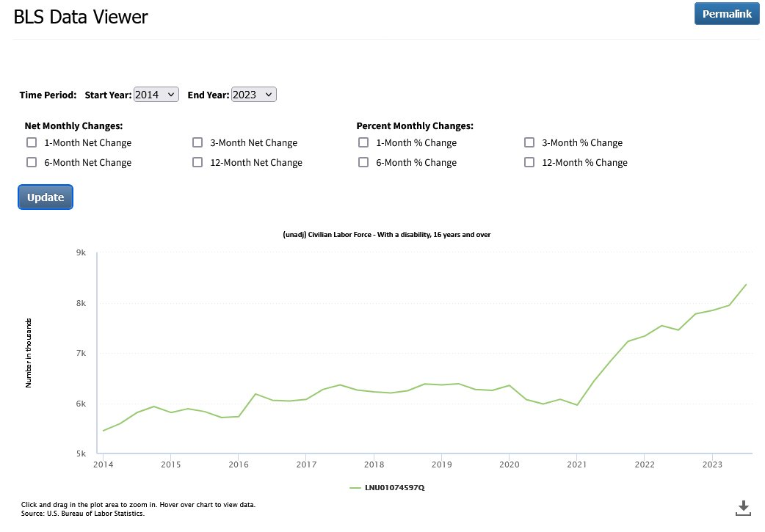The width and height of the screenshot is (765, 532).
Task: Tick the 6-Month Net Change checkbox
Action: [32, 162]
